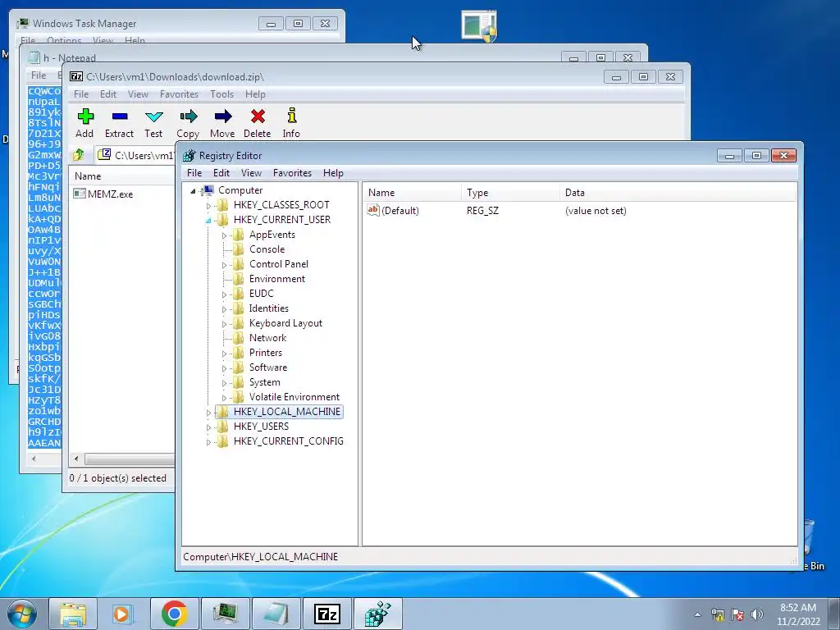Select the Environment registry key
The image size is (840, 630).
277,279
